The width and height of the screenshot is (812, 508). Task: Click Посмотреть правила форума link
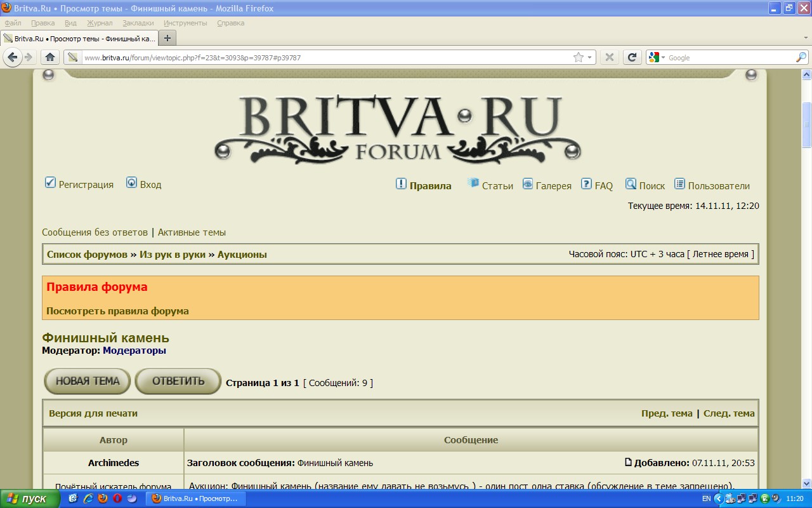click(117, 311)
